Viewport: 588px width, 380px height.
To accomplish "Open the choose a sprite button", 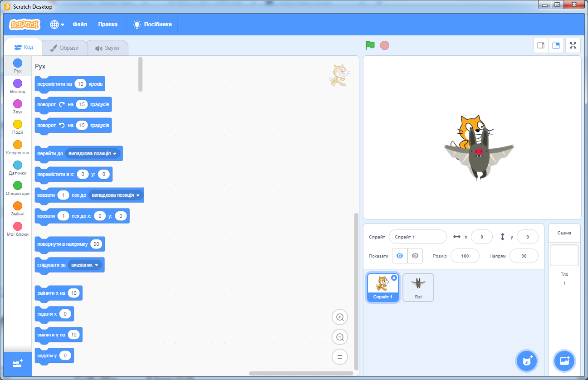I will pos(527,361).
